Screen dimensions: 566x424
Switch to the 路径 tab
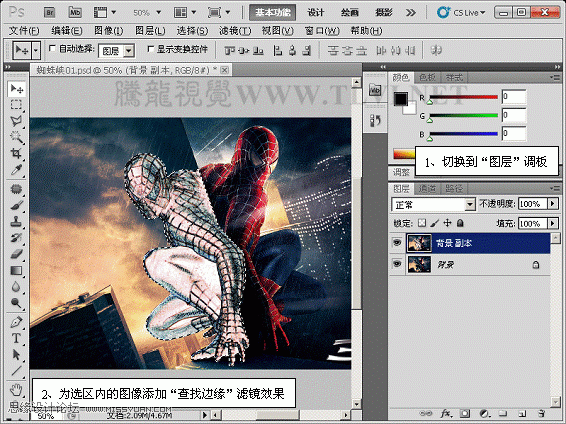pyautogui.click(x=453, y=188)
